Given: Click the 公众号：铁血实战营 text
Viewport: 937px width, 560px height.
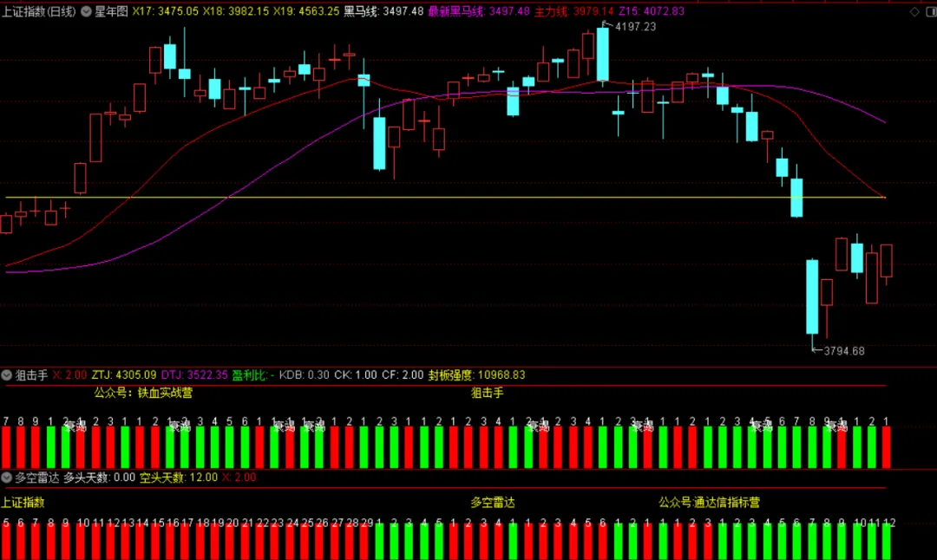Looking at the screenshot, I should tap(143, 393).
